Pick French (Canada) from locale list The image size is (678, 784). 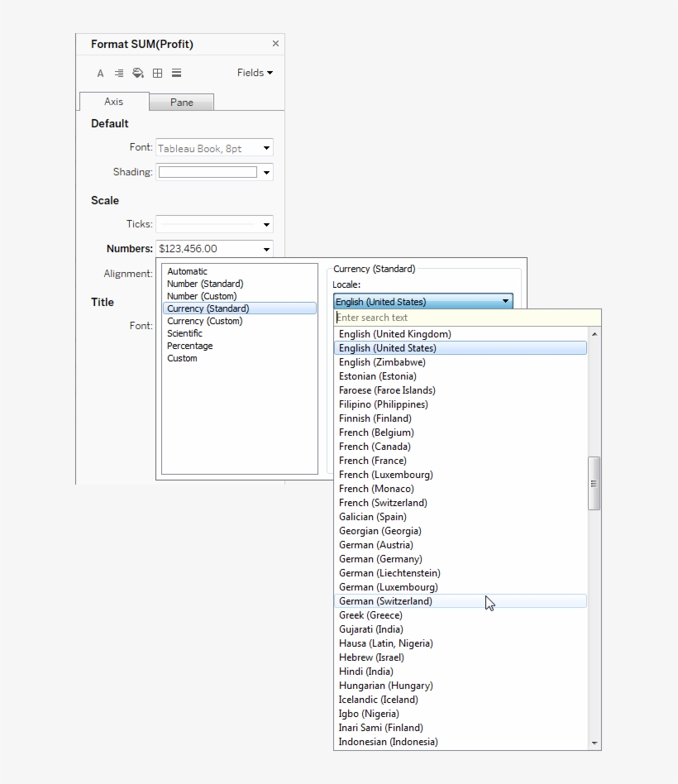pos(375,447)
